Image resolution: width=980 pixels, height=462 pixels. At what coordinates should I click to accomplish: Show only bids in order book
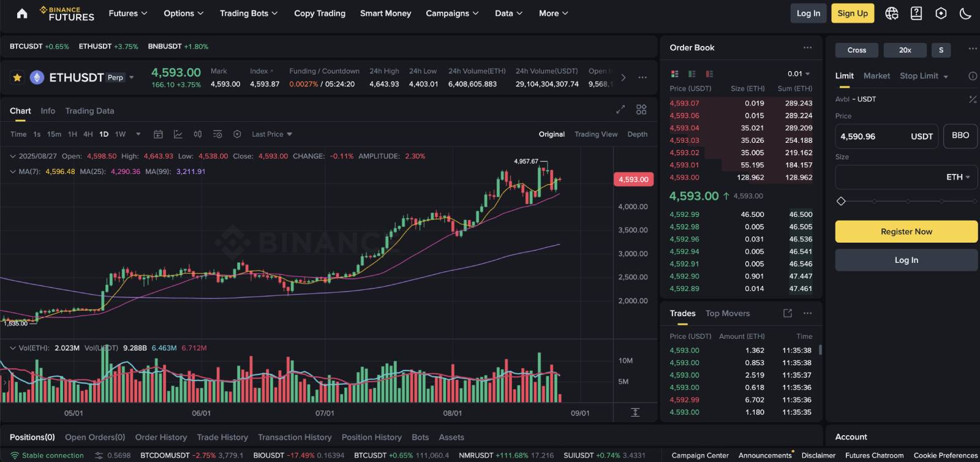692,74
